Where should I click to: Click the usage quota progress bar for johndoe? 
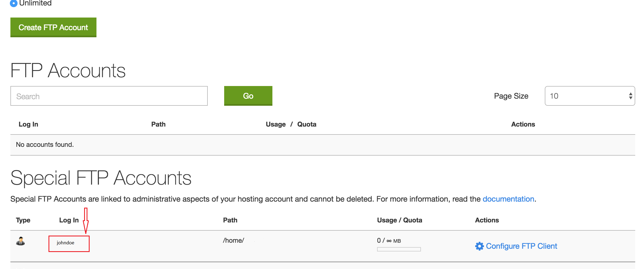click(x=399, y=249)
